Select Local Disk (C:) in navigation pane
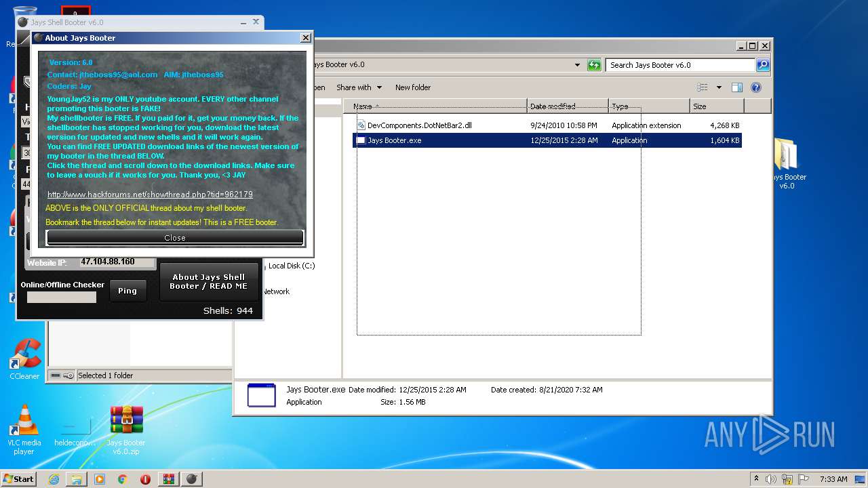The width and height of the screenshot is (868, 488). [x=292, y=266]
